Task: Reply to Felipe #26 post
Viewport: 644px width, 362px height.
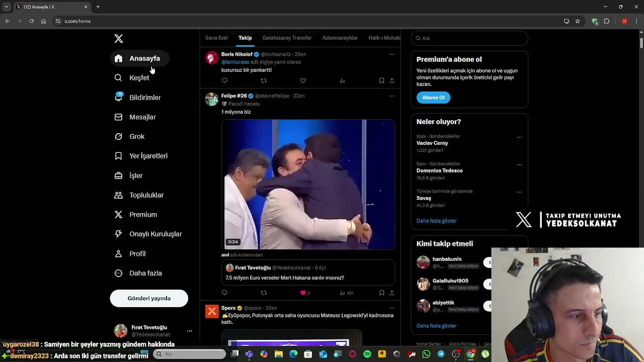Action: pyautogui.click(x=224, y=293)
